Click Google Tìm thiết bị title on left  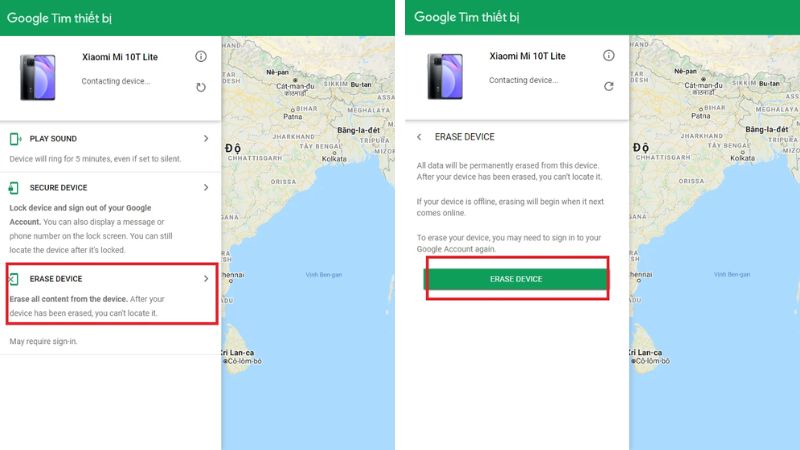pos(59,18)
